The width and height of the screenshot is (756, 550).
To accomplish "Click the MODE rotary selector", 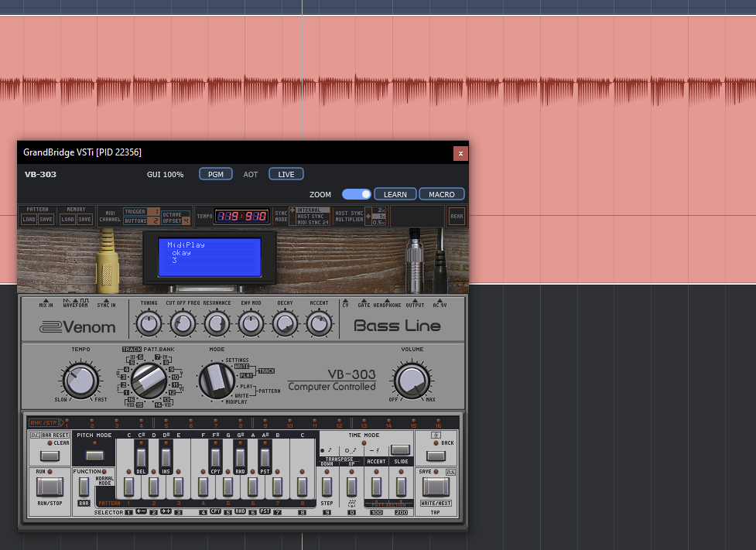I will [x=217, y=381].
